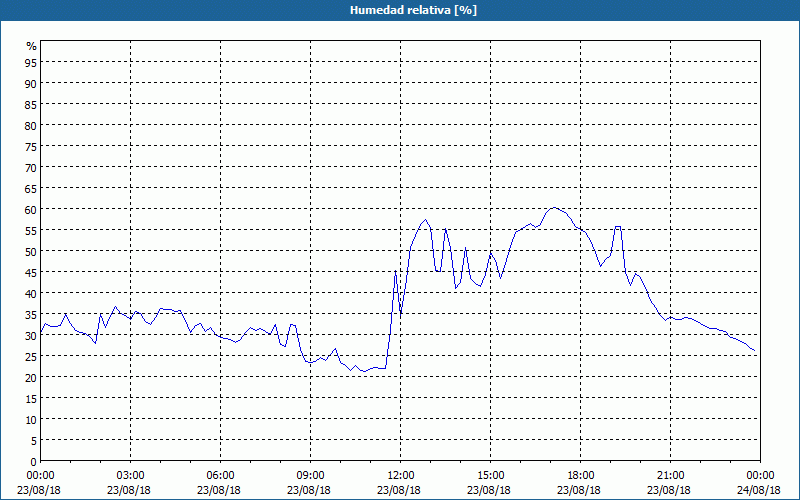
Task: Select the 0 y-axis label
Action: (x=34, y=462)
